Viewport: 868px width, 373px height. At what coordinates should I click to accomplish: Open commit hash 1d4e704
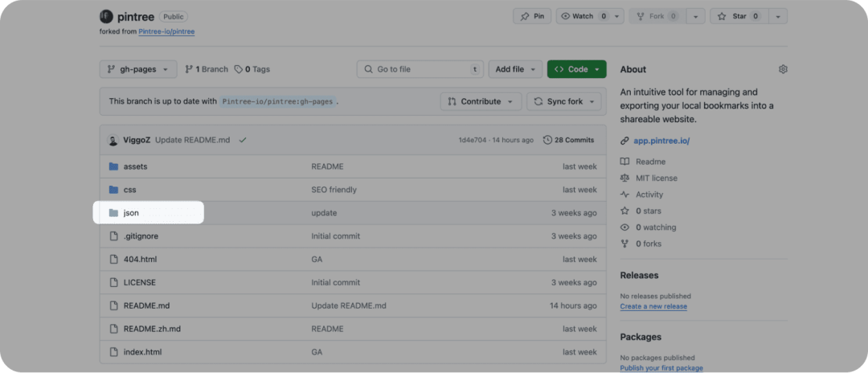471,140
